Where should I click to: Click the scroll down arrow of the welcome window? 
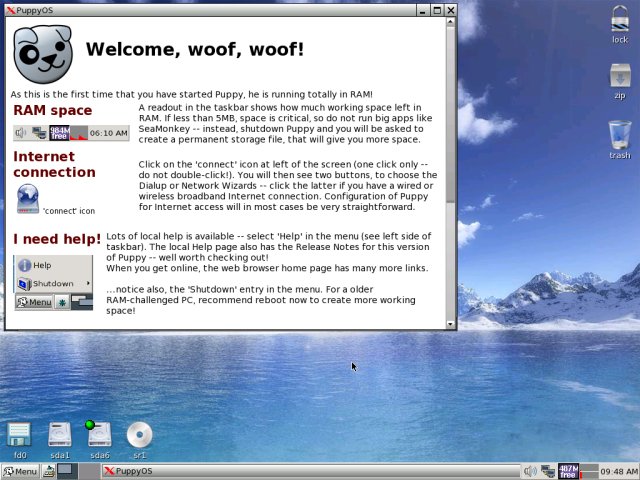(x=451, y=324)
